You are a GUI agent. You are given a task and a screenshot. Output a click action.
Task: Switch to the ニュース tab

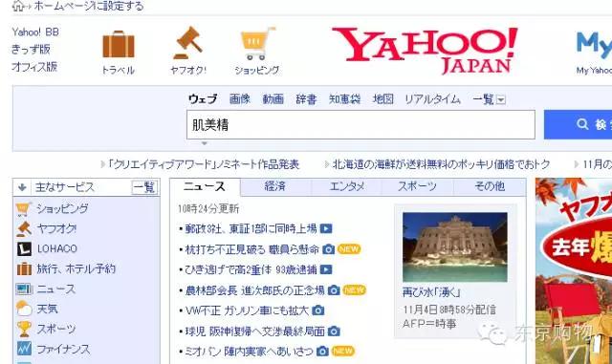click(x=205, y=187)
